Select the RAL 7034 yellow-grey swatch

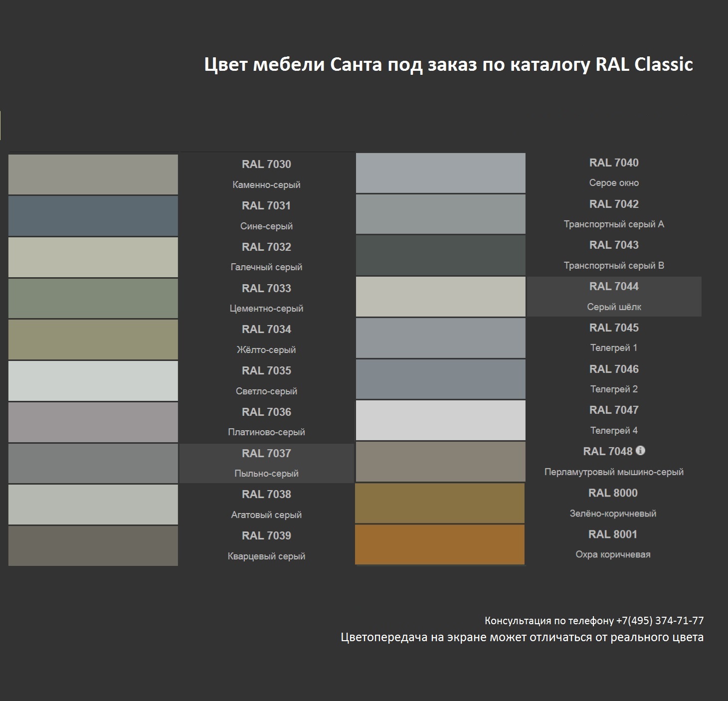(93, 340)
